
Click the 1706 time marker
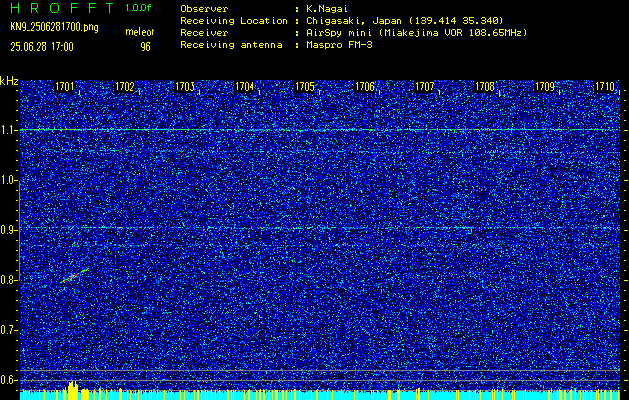pos(365,87)
